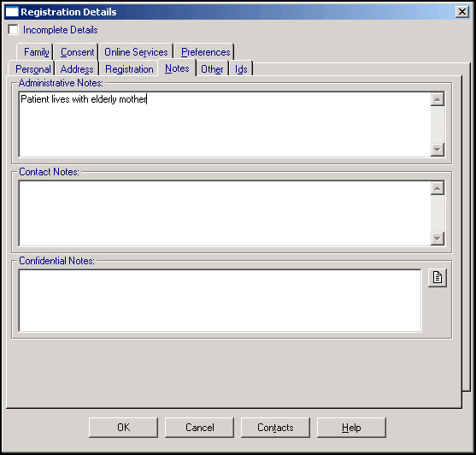Click Contact Notes scroll down arrow

click(x=438, y=239)
